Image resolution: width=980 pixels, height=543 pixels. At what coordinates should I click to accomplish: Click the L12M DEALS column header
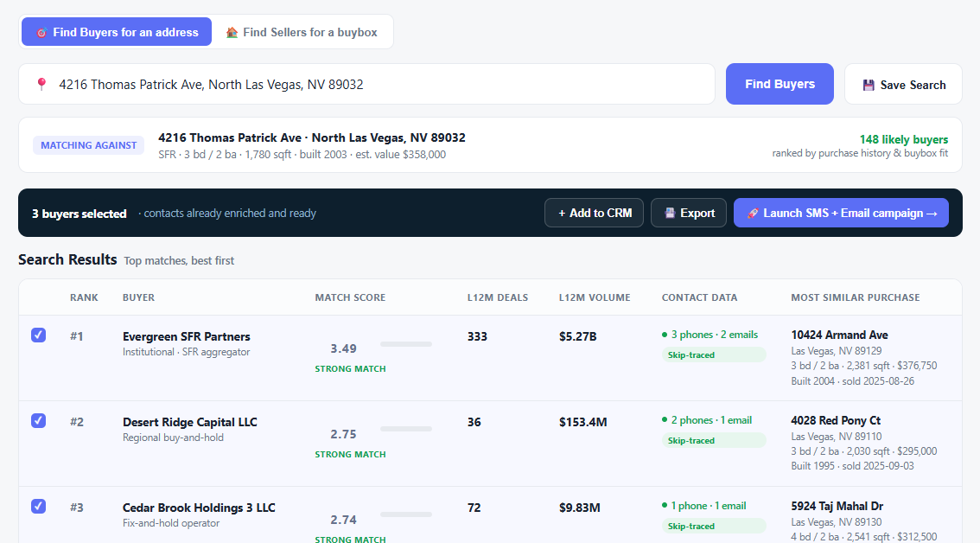(498, 297)
